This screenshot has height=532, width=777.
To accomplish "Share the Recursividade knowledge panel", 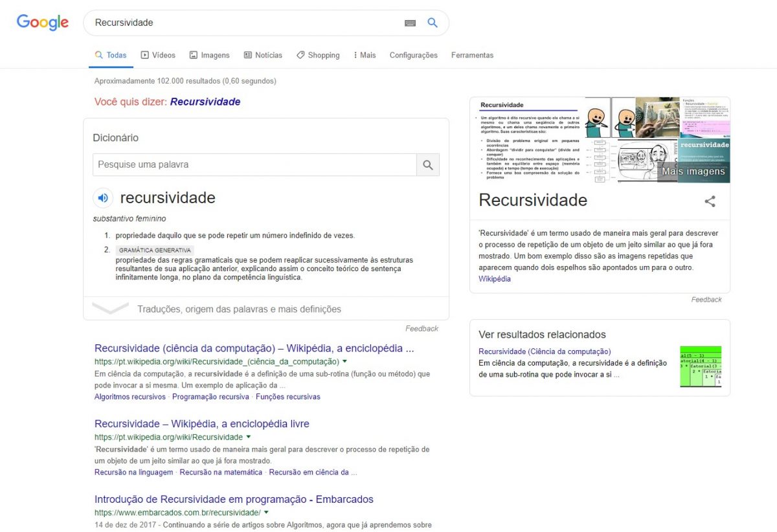I will pyautogui.click(x=710, y=201).
